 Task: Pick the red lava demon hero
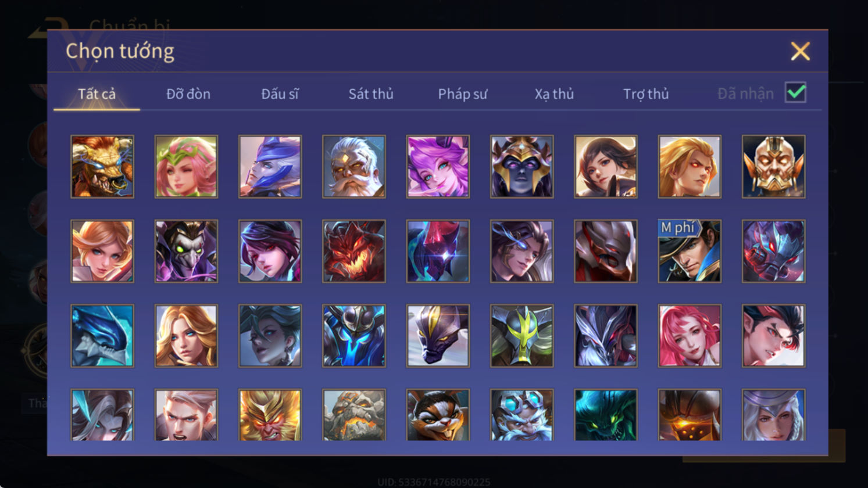354,251
